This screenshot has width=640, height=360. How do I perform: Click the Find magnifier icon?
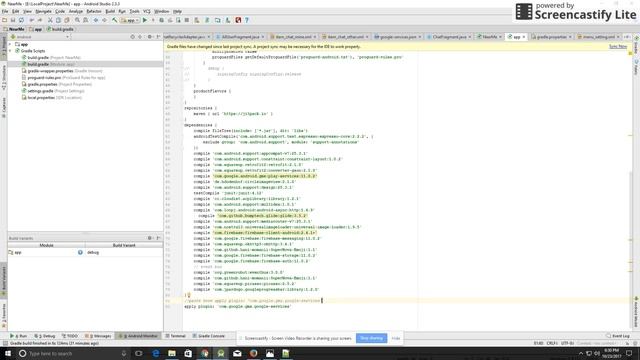pyautogui.click(x=77, y=20)
